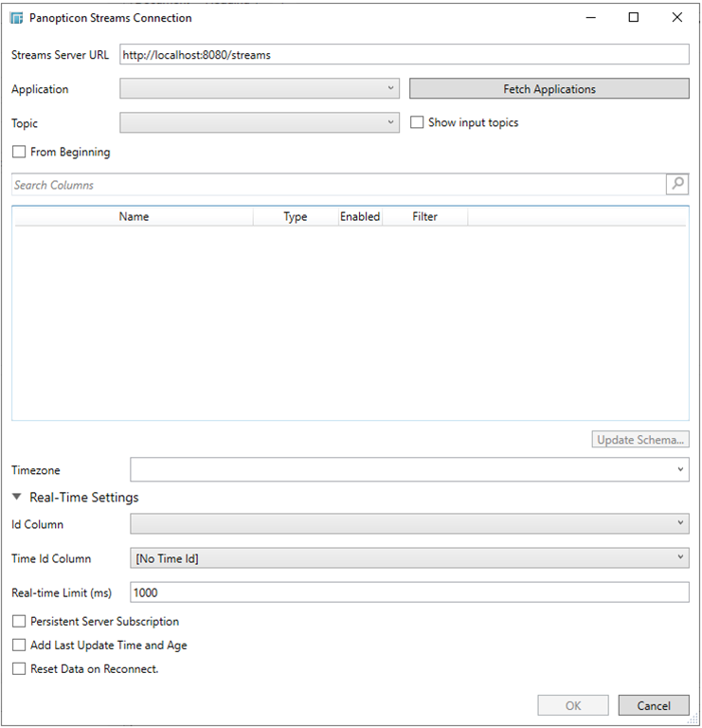The image size is (702, 728).
Task: Collapse the Real-Time Settings section
Action: point(17,497)
